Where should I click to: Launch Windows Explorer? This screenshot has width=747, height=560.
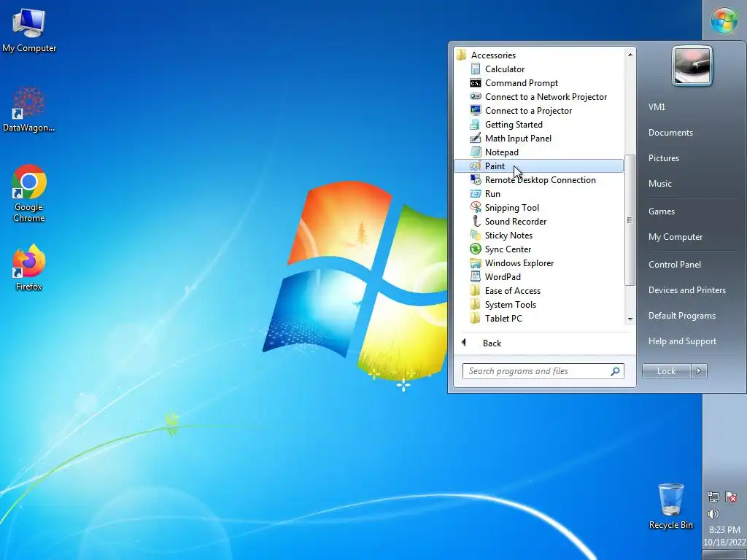click(x=538, y=262)
